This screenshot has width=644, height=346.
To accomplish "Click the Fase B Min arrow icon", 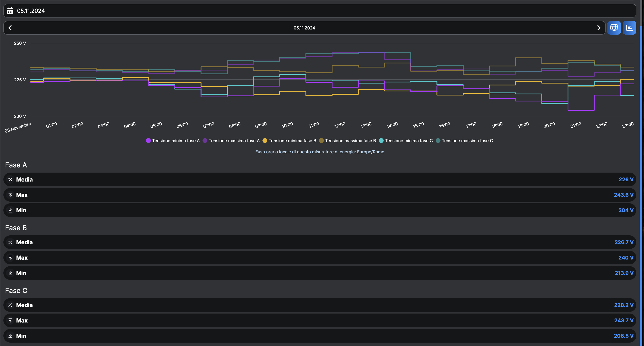I will (x=10, y=273).
